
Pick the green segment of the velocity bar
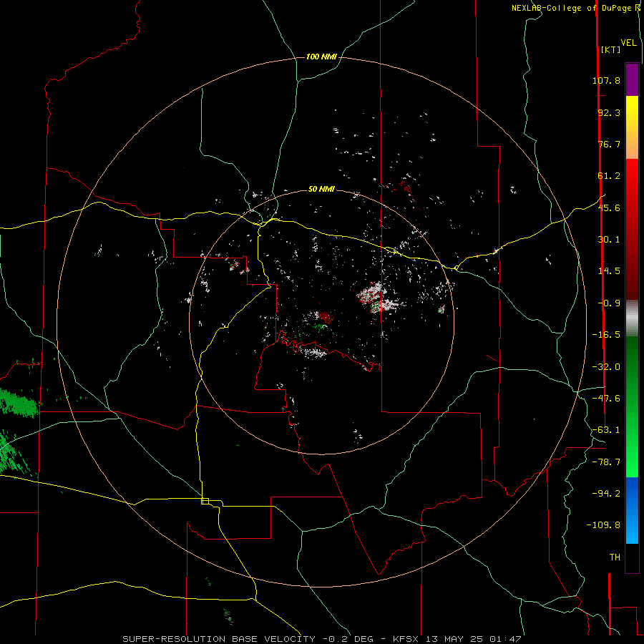(632, 406)
